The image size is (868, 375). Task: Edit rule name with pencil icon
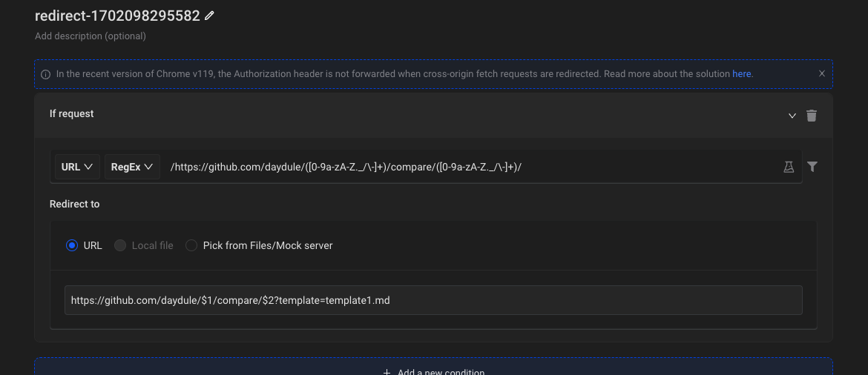[209, 16]
